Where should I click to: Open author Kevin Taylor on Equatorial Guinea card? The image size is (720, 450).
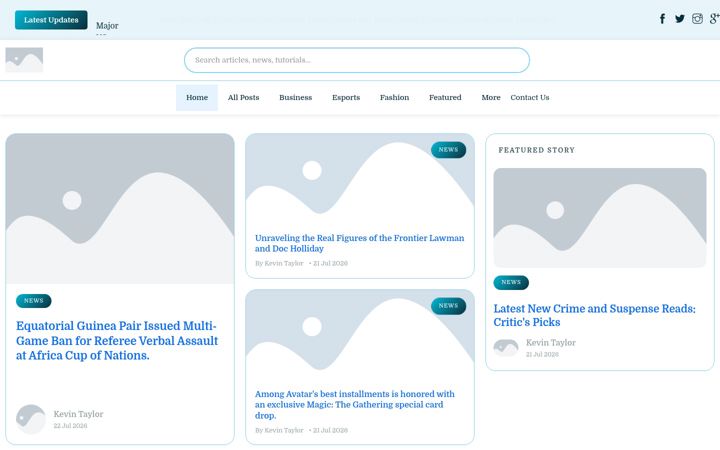[x=79, y=414]
